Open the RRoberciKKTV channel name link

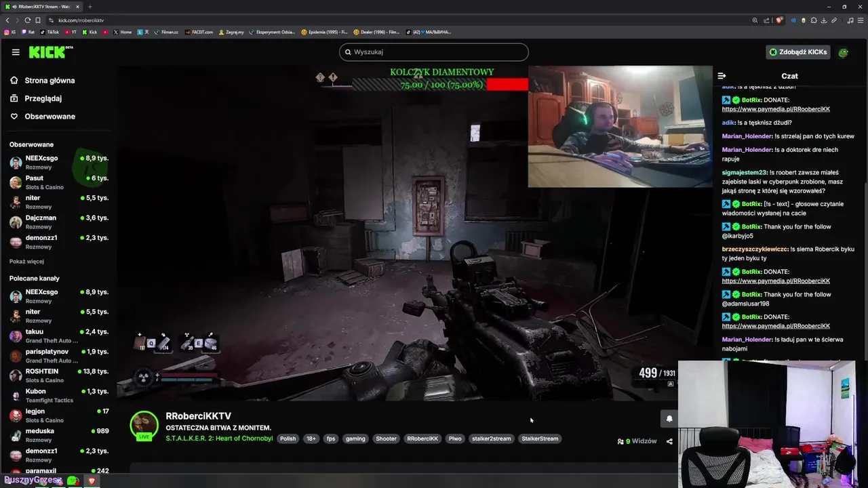(199, 416)
